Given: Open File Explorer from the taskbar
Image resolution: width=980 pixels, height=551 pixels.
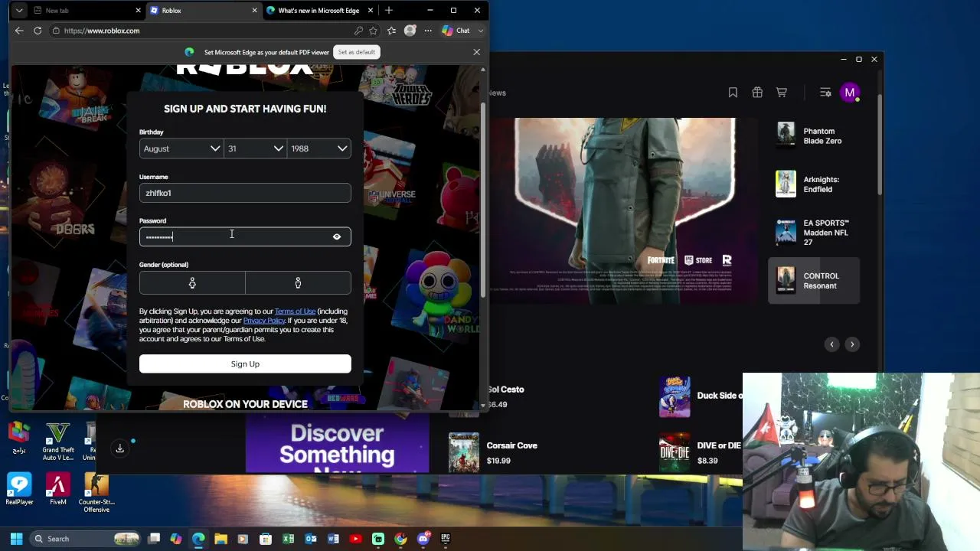Looking at the screenshot, I should tap(220, 539).
